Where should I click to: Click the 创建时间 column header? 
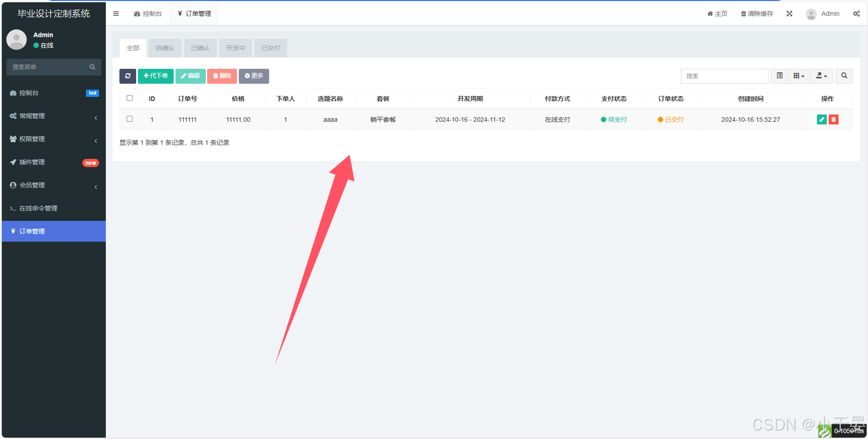(751, 99)
